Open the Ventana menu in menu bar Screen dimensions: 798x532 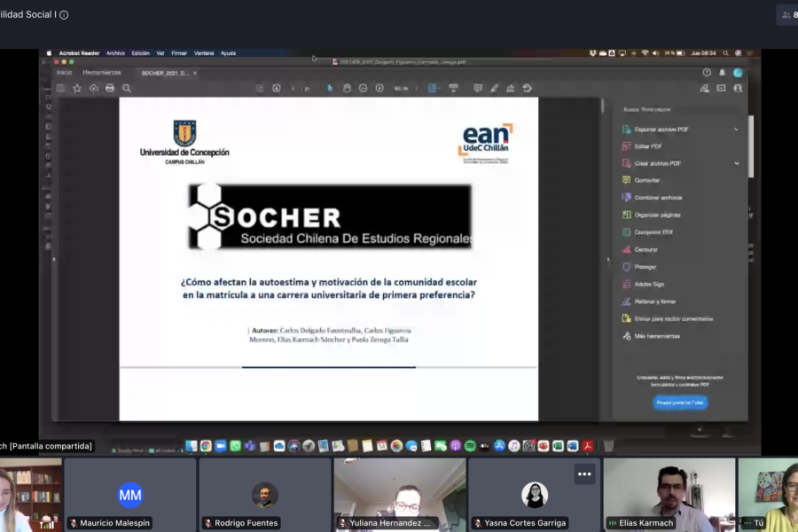[x=204, y=53]
